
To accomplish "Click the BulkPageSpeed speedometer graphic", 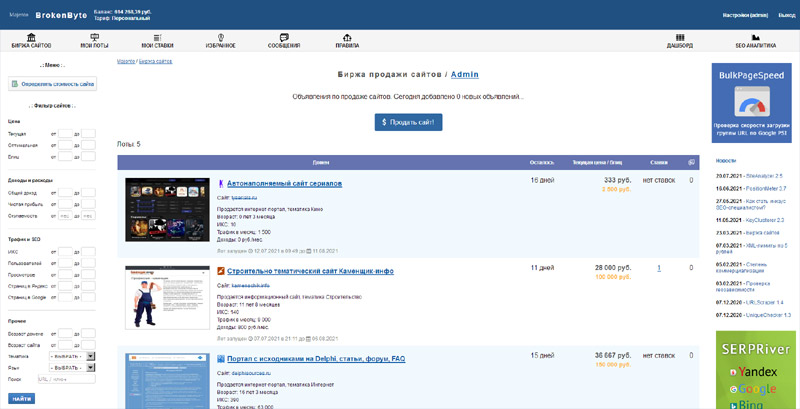I will click(750, 101).
